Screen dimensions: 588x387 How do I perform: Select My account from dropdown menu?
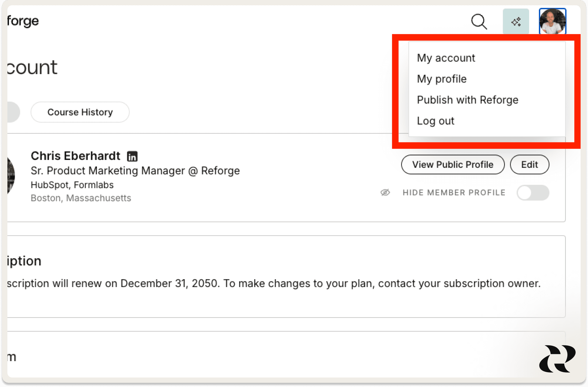[x=446, y=58]
